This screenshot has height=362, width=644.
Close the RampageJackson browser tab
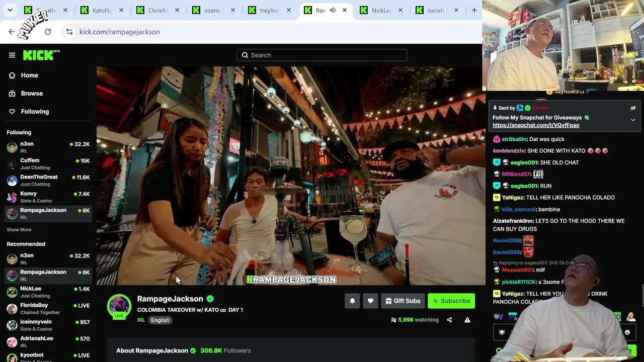click(x=345, y=10)
